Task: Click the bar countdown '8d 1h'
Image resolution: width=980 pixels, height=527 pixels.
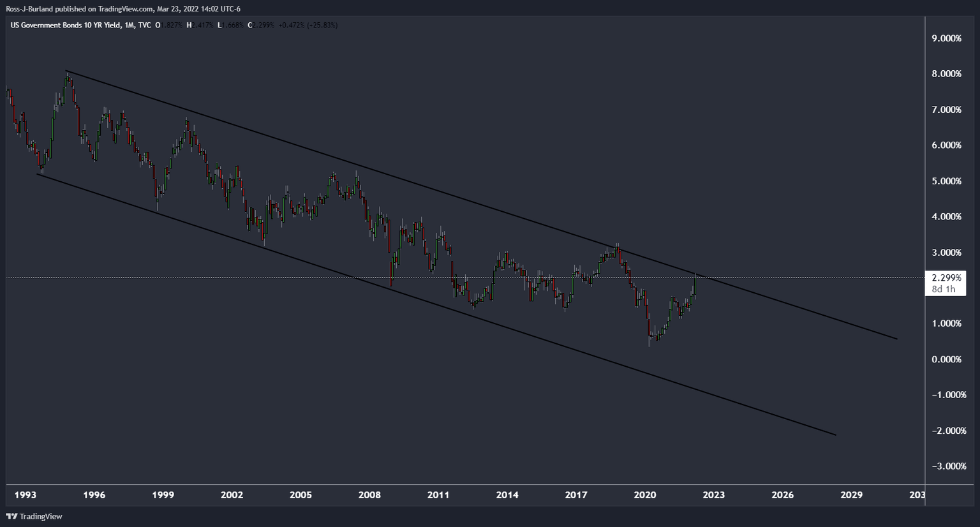Action: pos(944,289)
